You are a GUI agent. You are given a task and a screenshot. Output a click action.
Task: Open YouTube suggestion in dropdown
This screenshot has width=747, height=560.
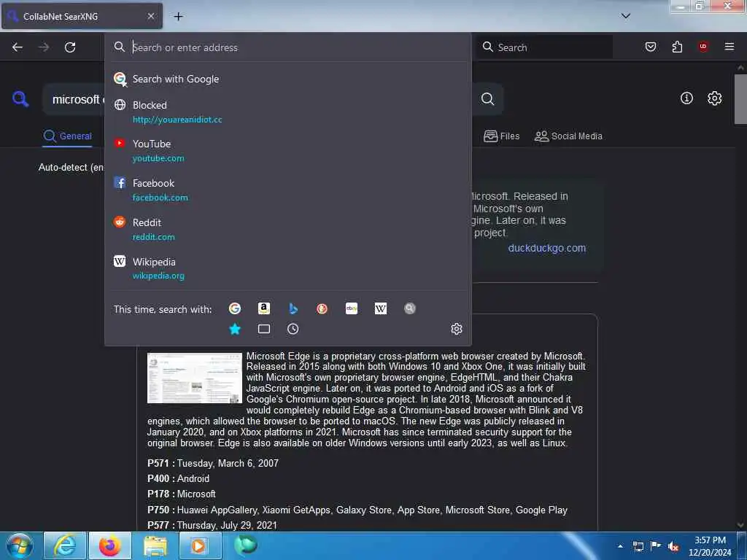pos(288,150)
